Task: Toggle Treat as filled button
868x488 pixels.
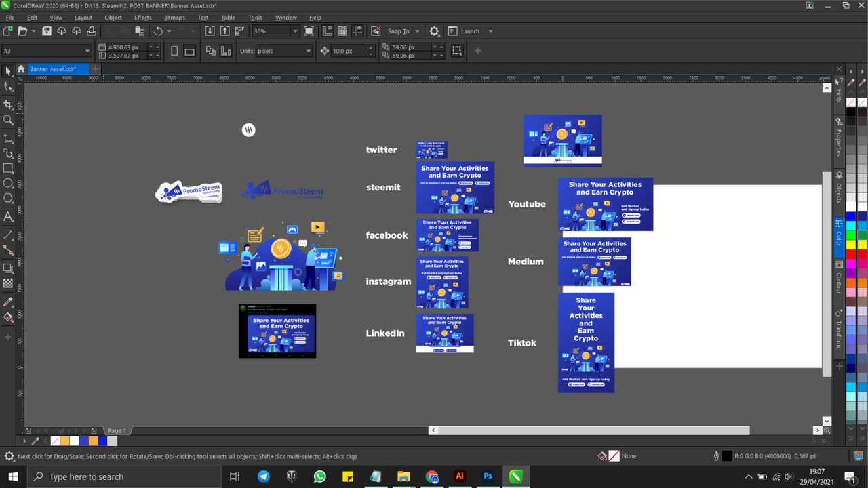Action: point(457,51)
